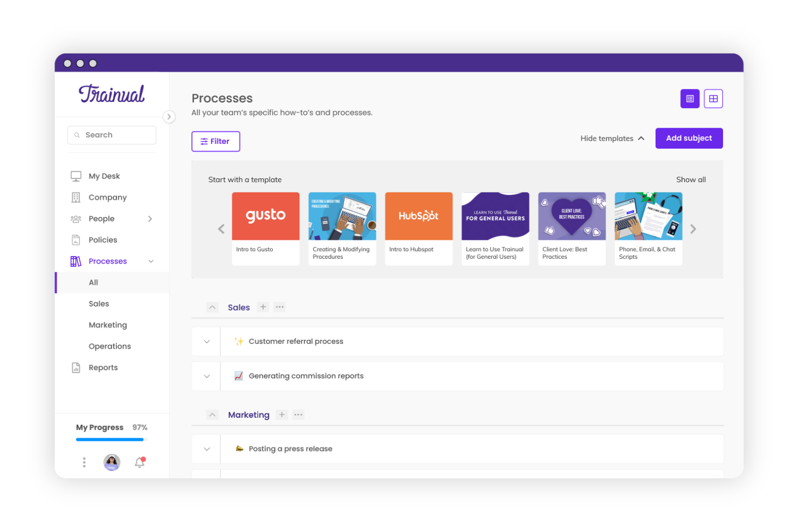
Task: Click the three-dot menu near the avatar
Action: [x=84, y=462]
